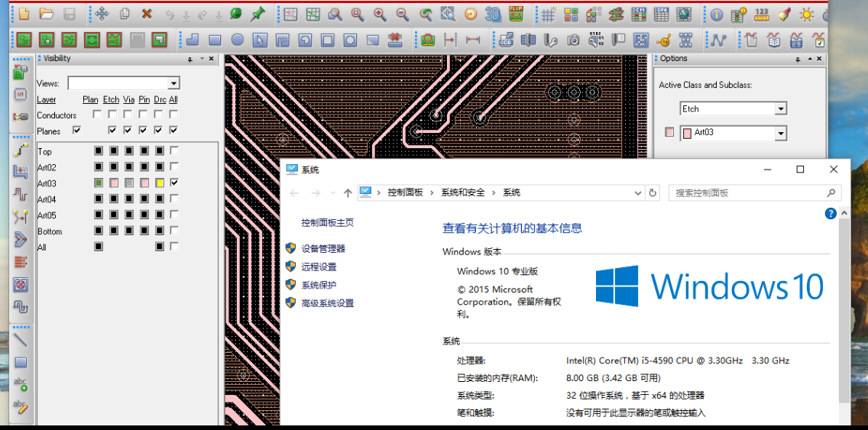The image size is (868, 430).
Task: Click the 搜索控制面板 search field
Action: click(755, 192)
